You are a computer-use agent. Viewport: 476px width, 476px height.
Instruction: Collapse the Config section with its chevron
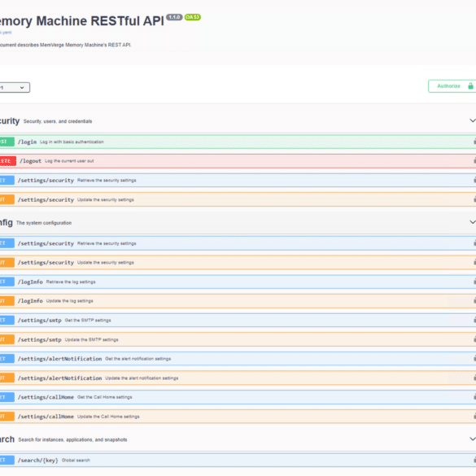click(x=473, y=222)
